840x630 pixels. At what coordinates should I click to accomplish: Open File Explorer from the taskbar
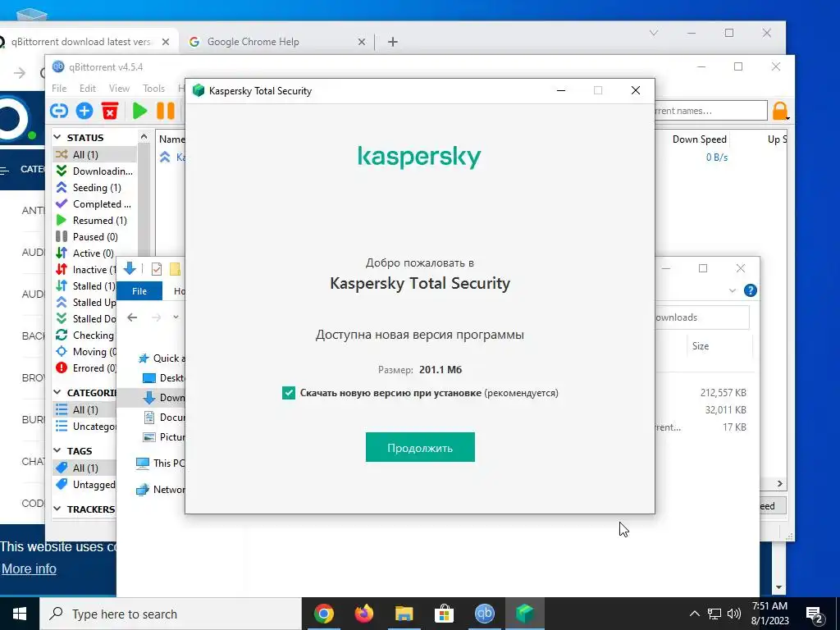pyautogui.click(x=404, y=614)
